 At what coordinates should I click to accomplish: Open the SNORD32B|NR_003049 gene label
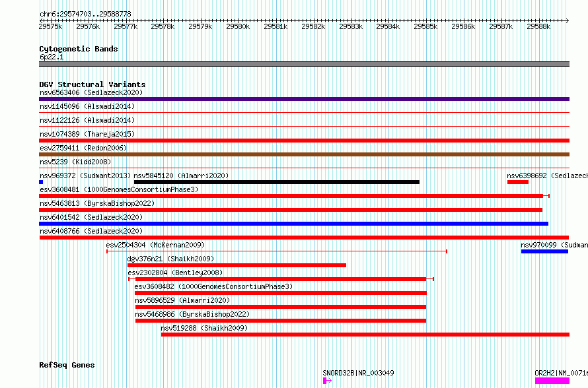pos(358,373)
